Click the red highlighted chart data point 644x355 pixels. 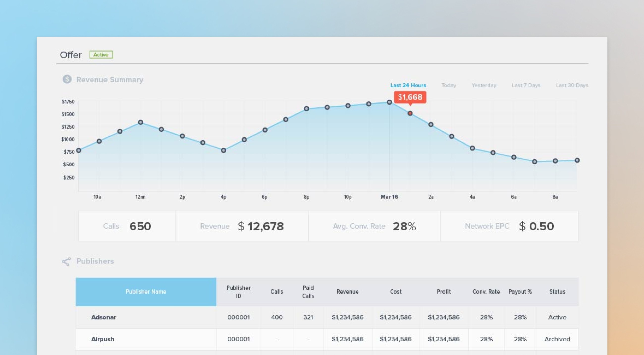(410, 113)
